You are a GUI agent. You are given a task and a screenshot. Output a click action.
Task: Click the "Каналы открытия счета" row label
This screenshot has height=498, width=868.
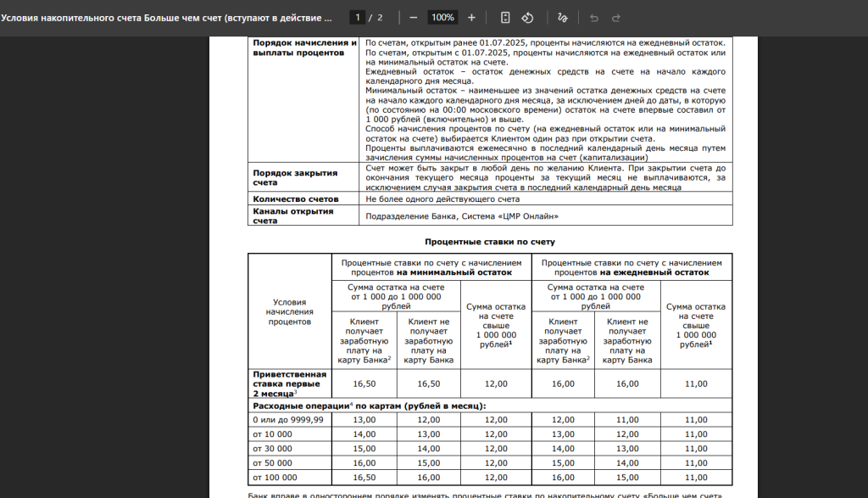pos(293,215)
